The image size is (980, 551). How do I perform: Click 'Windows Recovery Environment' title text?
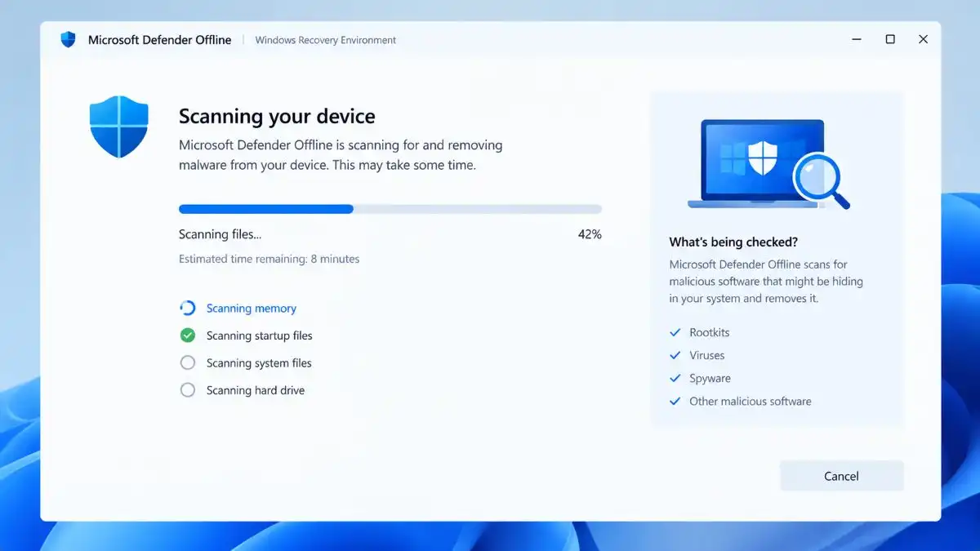point(326,40)
